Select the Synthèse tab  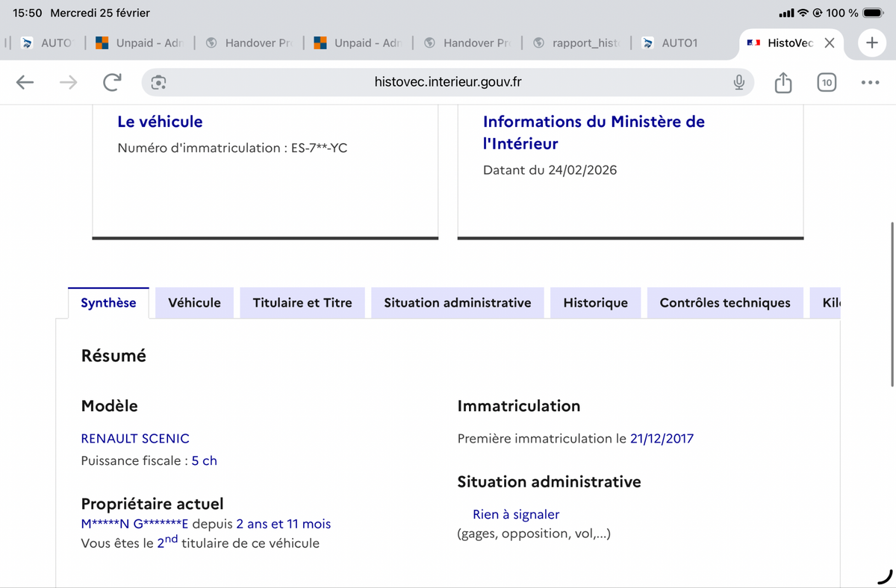pyautogui.click(x=108, y=303)
